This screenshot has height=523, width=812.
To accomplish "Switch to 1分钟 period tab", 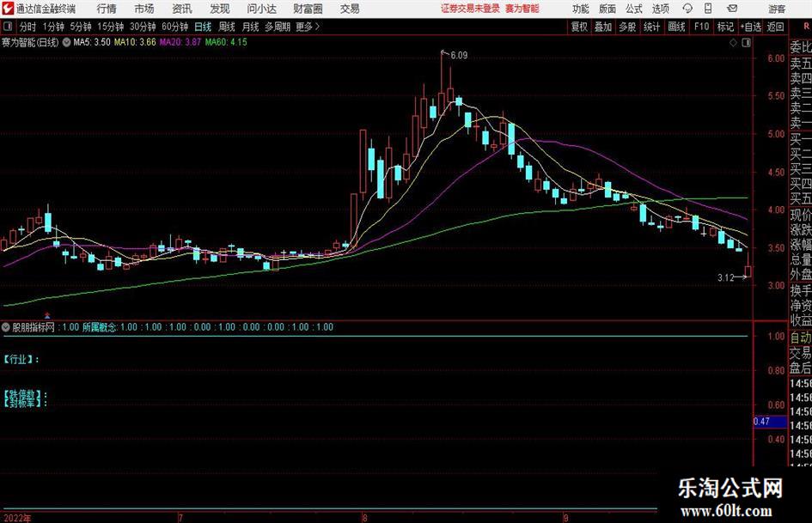I will tap(53, 27).
